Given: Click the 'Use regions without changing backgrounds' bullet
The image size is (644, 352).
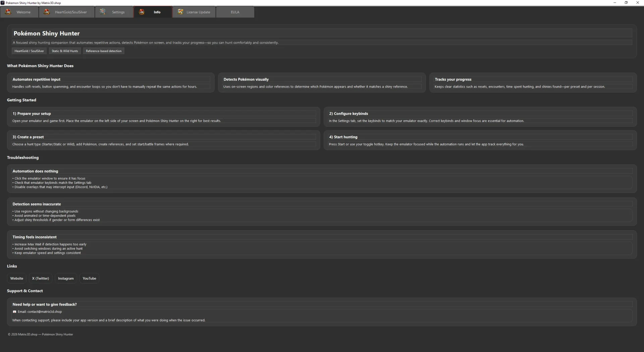Looking at the screenshot, I should tap(45, 211).
